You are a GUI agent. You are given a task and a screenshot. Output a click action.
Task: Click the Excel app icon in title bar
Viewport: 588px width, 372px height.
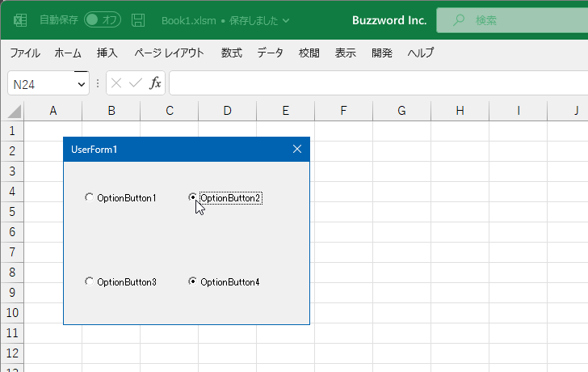coord(20,20)
